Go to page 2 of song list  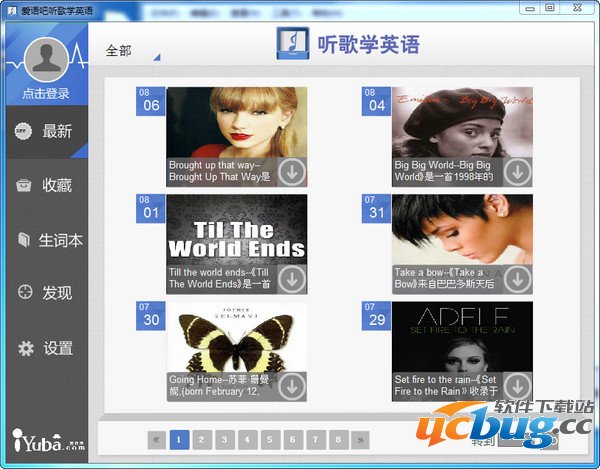pos(202,439)
